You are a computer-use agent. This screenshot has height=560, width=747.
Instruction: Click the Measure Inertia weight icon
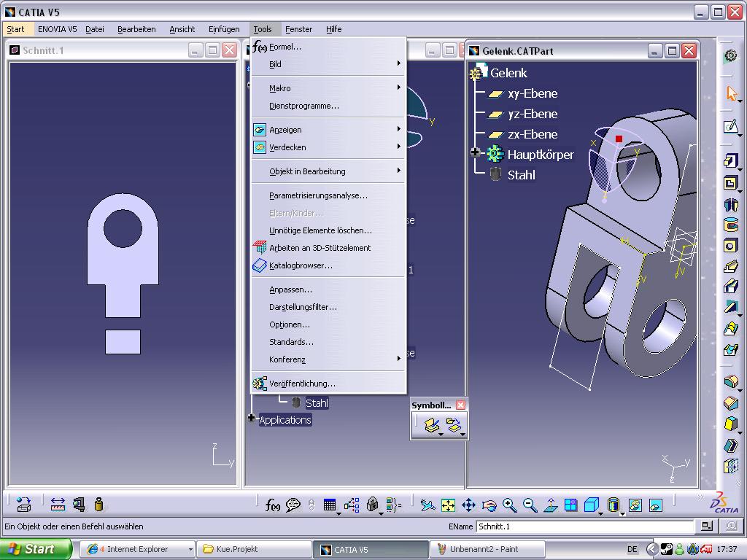pyautogui.click(x=98, y=505)
